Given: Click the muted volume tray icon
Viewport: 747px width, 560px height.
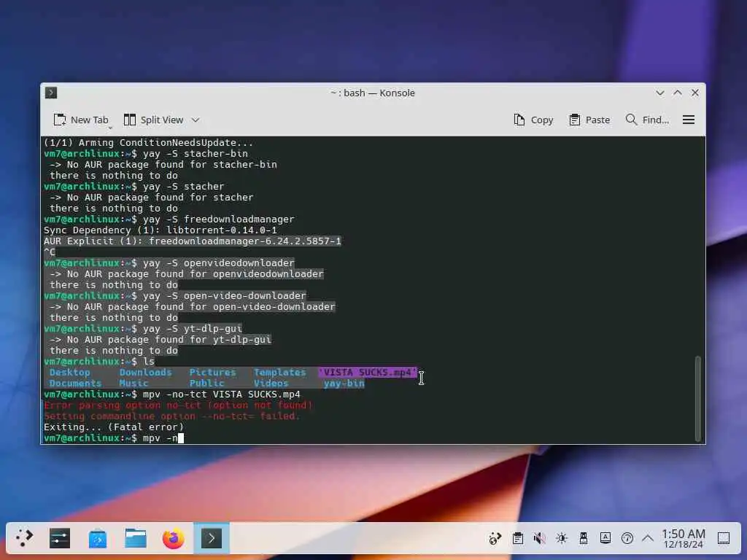Looking at the screenshot, I should pos(539,539).
